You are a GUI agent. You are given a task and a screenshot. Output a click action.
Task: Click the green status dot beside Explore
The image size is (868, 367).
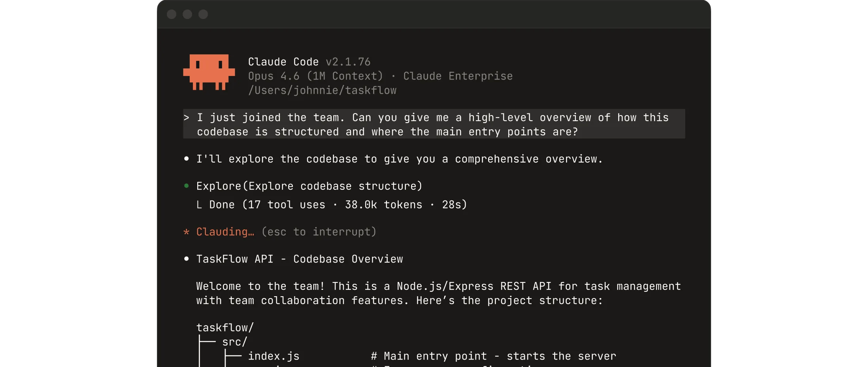[186, 186]
